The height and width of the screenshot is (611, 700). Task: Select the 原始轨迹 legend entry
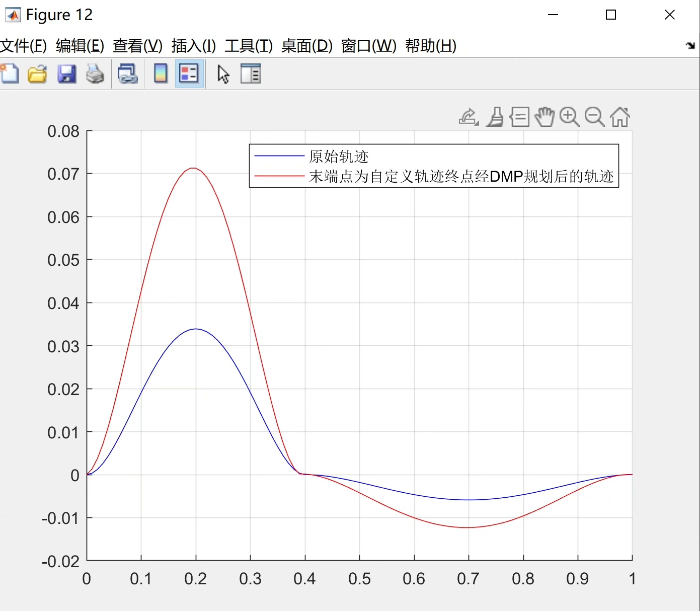(338, 157)
